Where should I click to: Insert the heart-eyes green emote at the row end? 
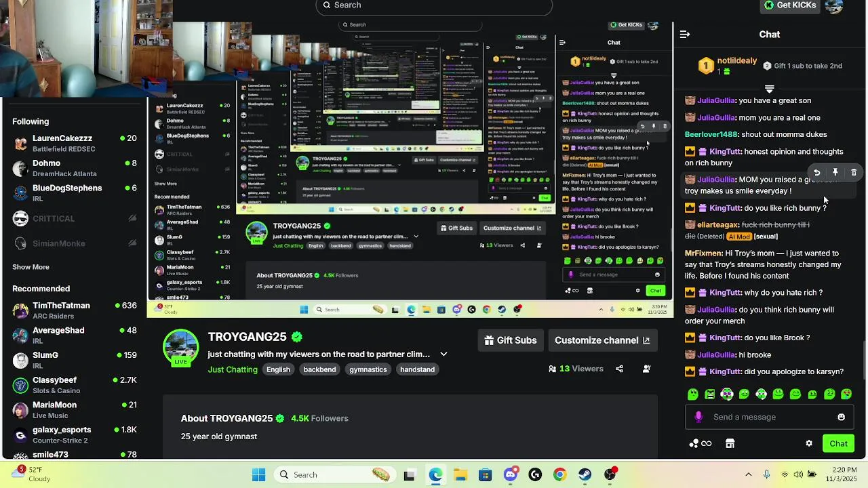point(846,394)
